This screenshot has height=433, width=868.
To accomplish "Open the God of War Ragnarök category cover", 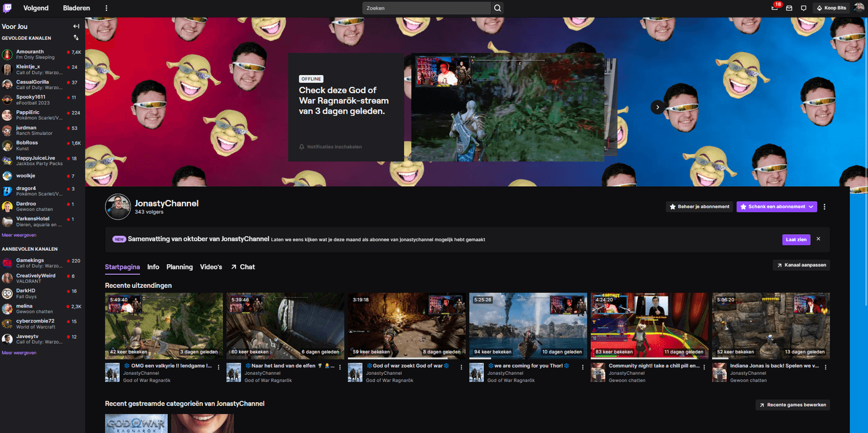I will coord(136,423).
